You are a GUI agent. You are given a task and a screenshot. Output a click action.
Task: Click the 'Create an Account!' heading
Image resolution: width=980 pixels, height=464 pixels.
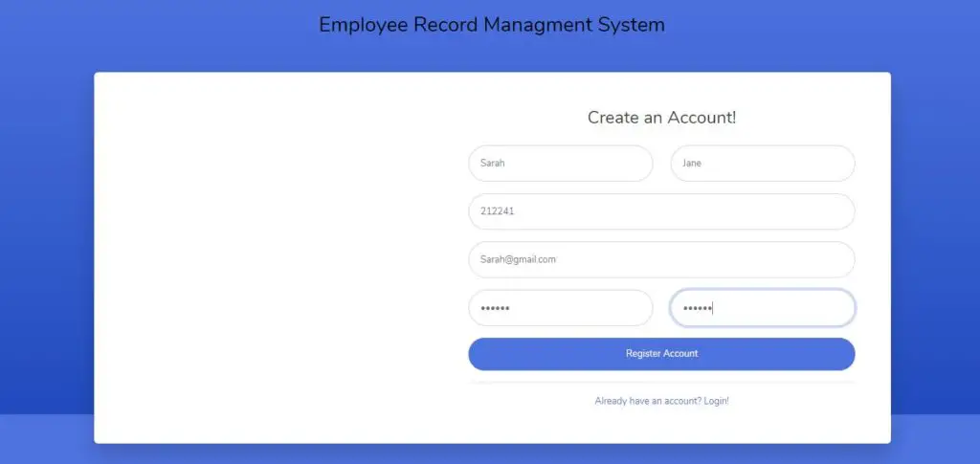(x=661, y=118)
